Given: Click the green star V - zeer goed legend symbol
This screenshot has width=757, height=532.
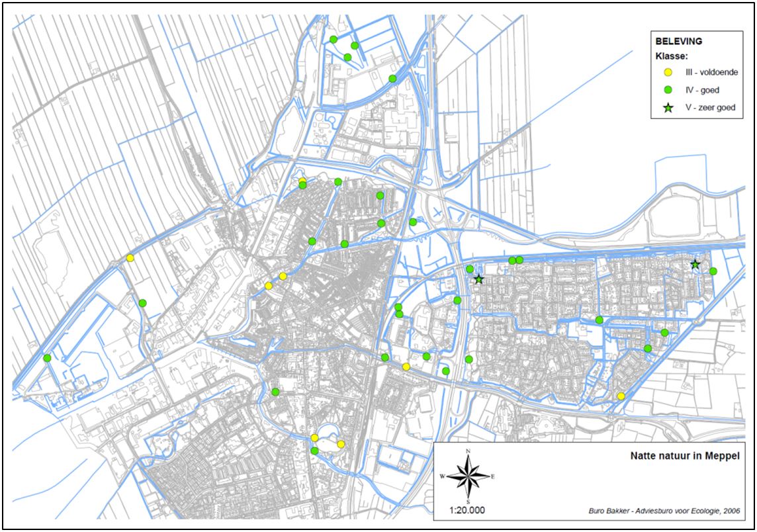Looking at the screenshot, I should (x=668, y=107).
